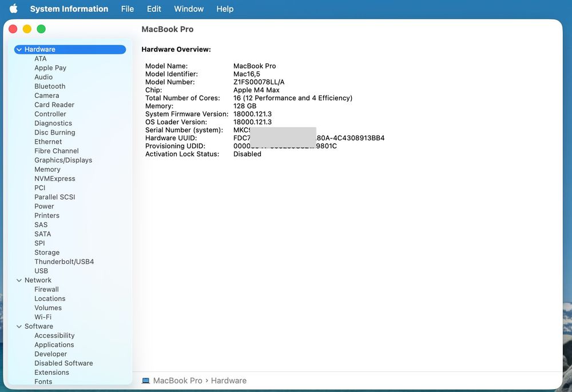Select NVMExpress in the sidebar
The height and width of the screenshot is (392, 572).
tap(55, 179)
